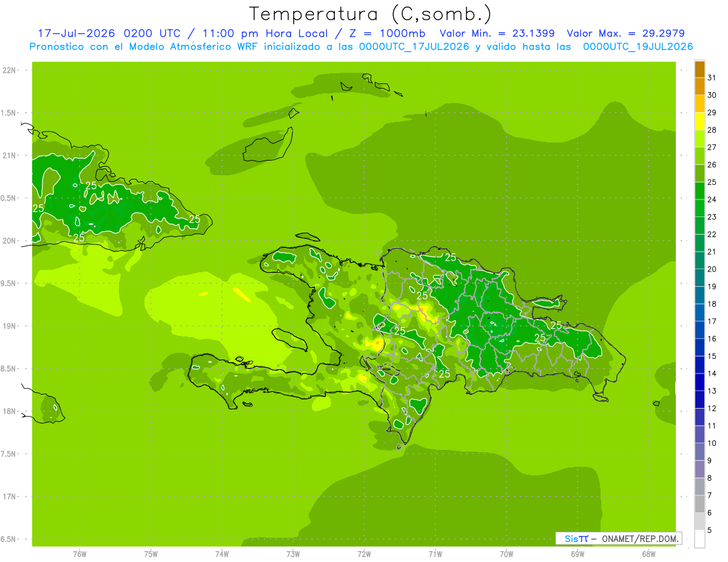Click the purple legend band between 8 and 9

point(699,469)
